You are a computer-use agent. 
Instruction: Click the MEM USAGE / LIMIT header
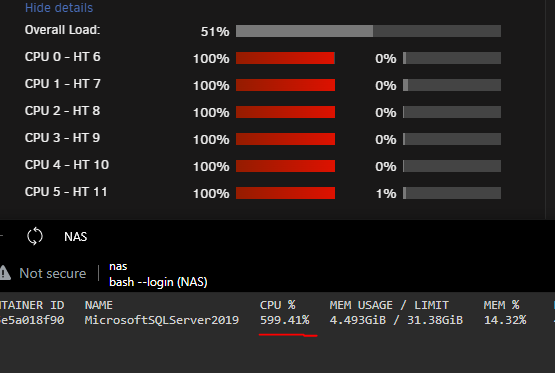pos(389,305)
